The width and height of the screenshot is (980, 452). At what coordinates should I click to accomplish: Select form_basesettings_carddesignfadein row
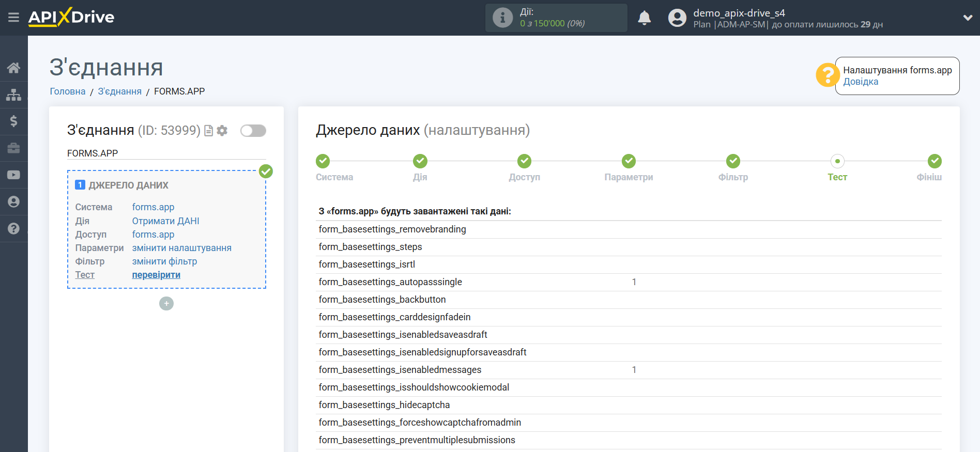[629, 317]
